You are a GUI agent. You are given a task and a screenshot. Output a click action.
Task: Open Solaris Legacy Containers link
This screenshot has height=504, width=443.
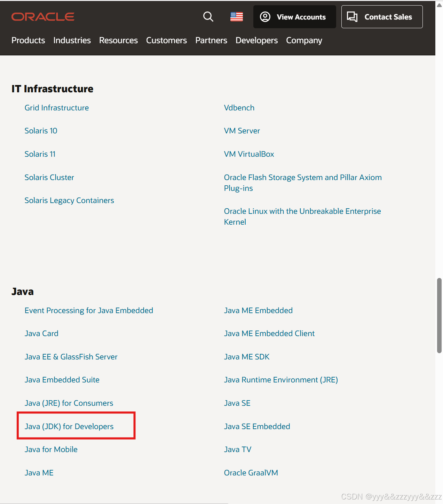coord(69,200)
